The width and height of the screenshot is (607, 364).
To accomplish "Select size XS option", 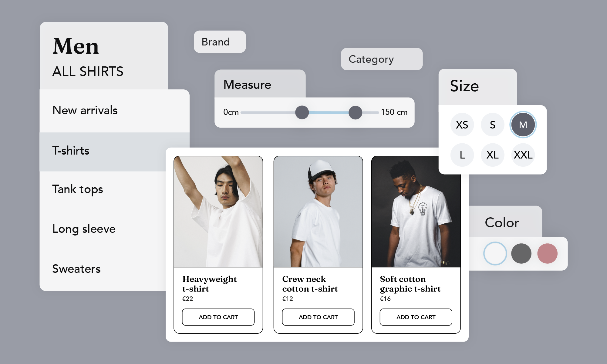I will click(462, 125).
